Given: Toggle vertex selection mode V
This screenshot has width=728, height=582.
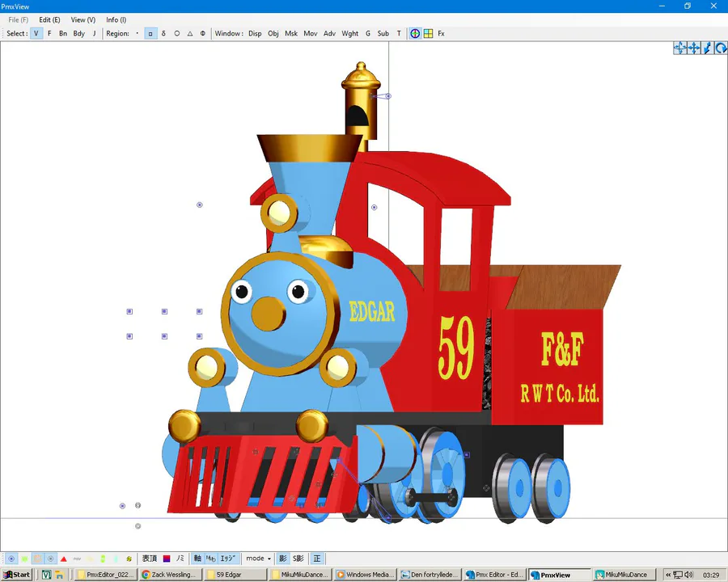Looking at the screenshot, I should (x=36, y=33).
